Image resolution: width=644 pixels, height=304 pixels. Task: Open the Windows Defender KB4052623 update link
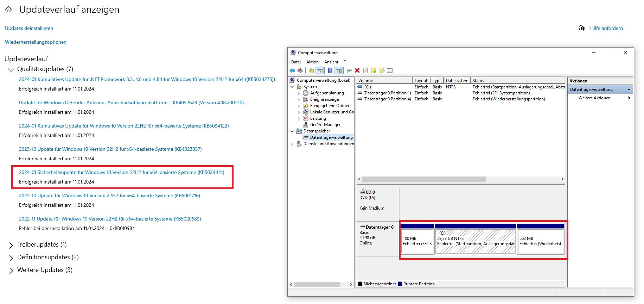click(131, 103)
